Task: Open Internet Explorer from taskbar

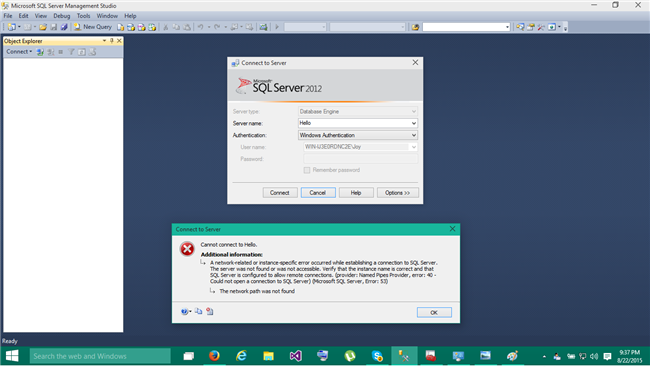Action: click(x=241, y=356)
